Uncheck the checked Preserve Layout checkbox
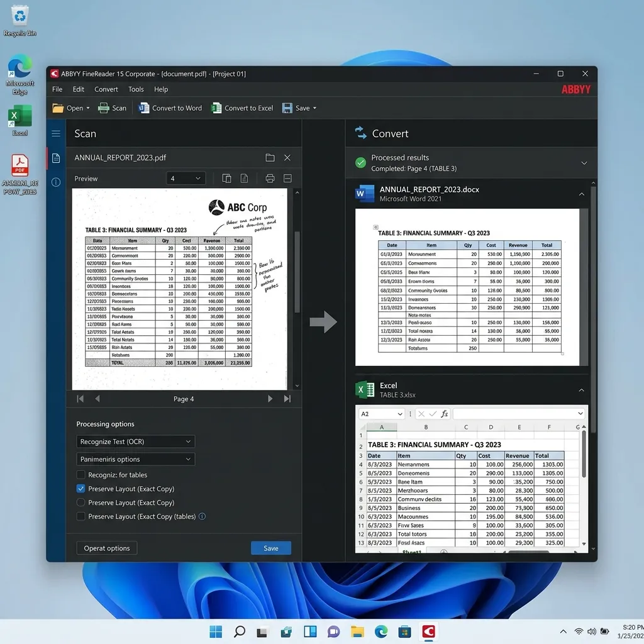This screenshot has height=644, width=644. (81, 489)
